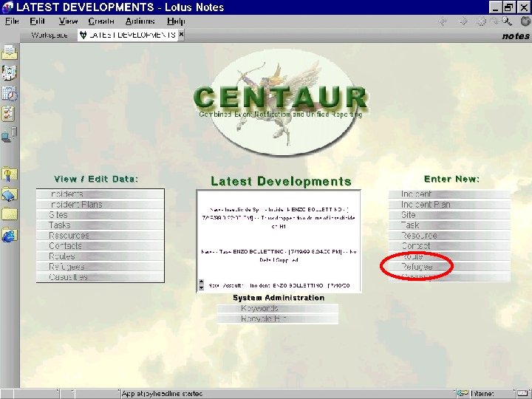532x399 pixels.
Task: Open the Favorite Bookmarks folder icon
Action: tap(10, 174)
